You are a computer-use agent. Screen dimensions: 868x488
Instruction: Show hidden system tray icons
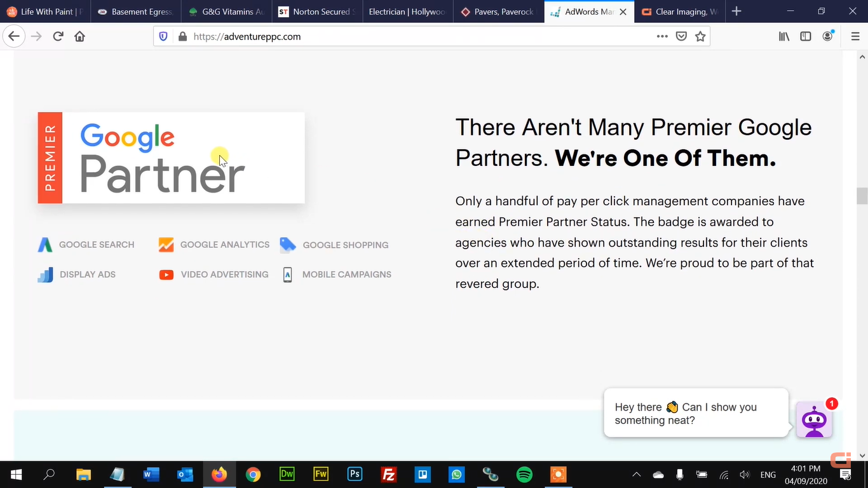[x=636, y=475]
